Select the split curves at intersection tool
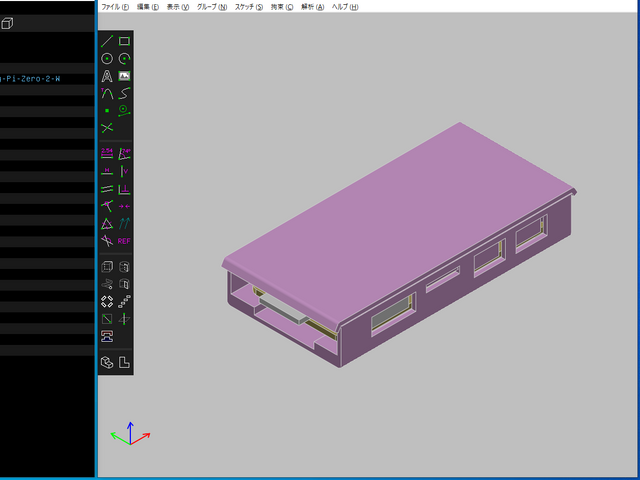 (x=107, y=128)
